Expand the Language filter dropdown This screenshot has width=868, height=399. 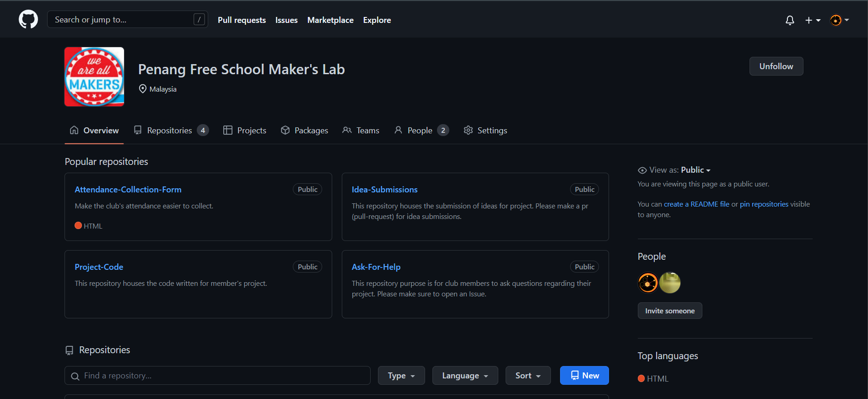[x=465, y=376]
